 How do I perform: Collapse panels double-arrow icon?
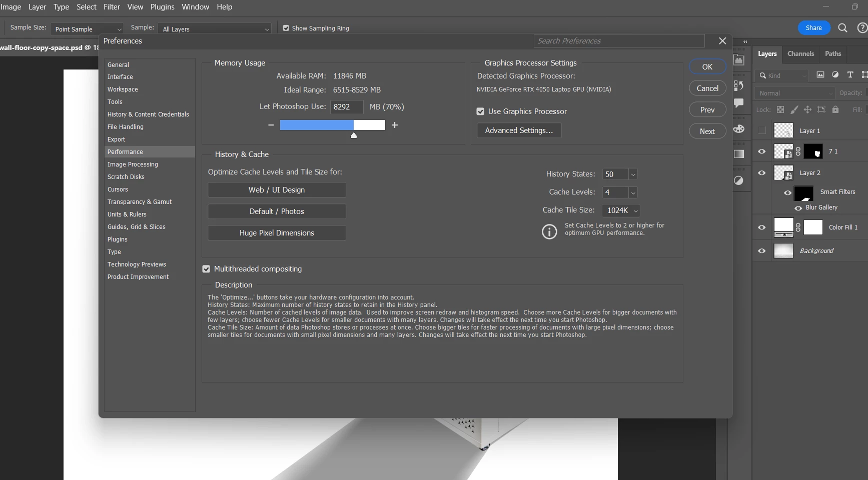[x=745, y=41]
